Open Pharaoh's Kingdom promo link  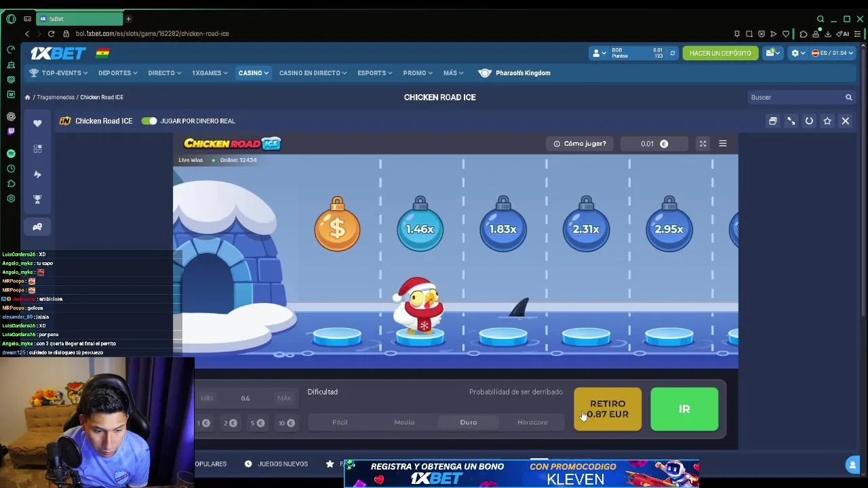tap(515, 73)
